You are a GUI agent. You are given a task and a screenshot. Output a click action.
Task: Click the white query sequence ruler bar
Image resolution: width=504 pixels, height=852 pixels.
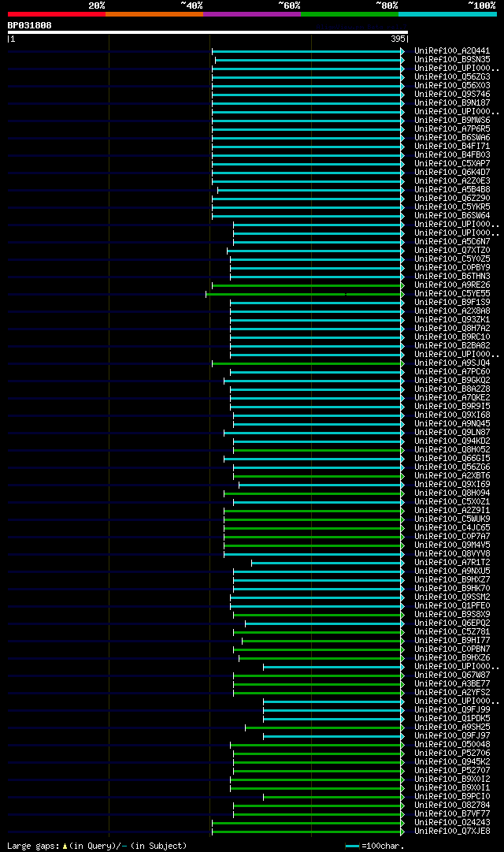coord(207,32)
